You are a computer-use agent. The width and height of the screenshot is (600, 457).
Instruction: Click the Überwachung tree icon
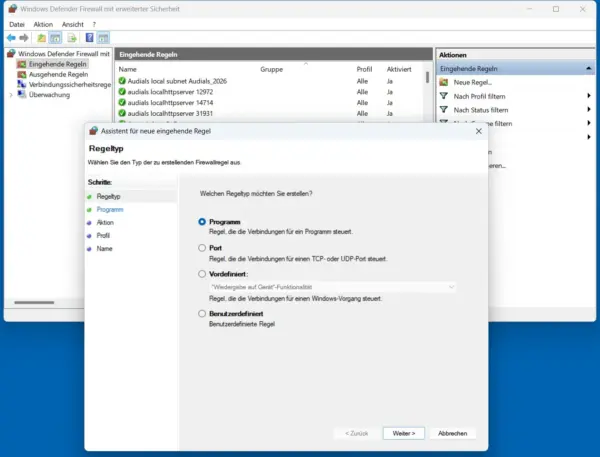pyautogui.click(x=22, y=95)
